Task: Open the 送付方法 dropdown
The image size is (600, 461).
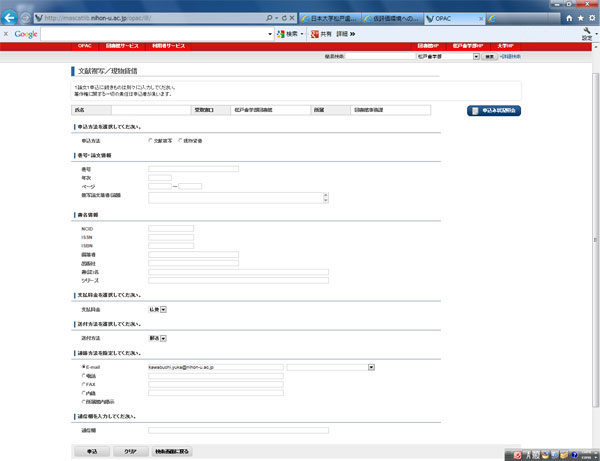Action: coord(163,339)
